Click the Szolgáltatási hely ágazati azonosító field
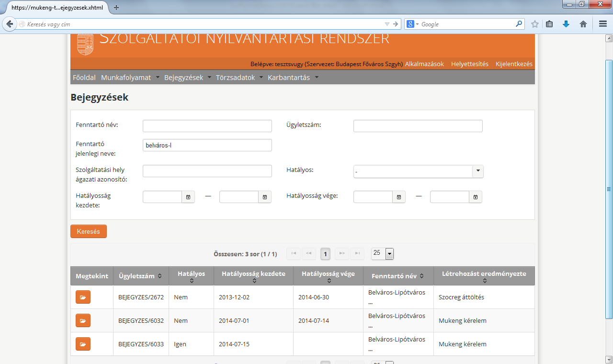Screen dimensions: 613x364 click(207, 171)
